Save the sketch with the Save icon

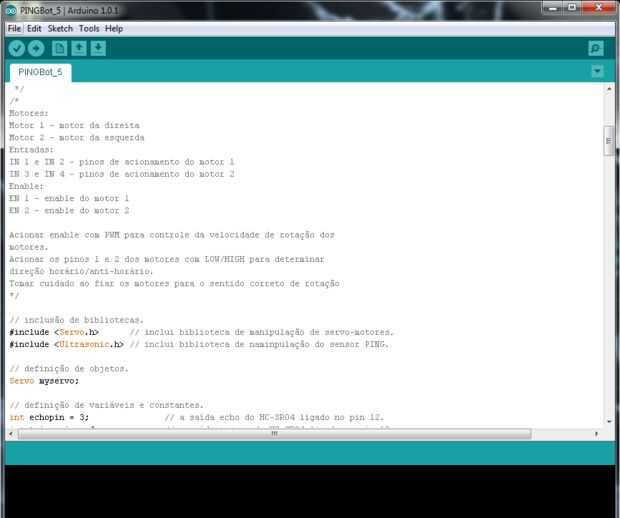98,49
